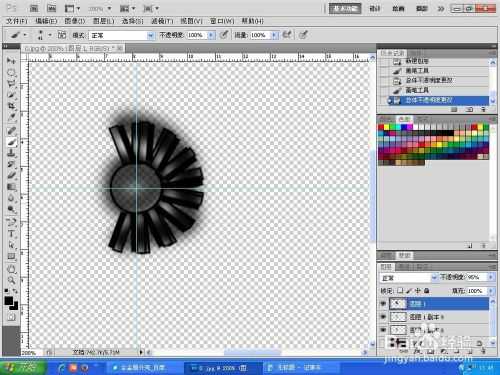Select the History Brush tool
The image size is (500, 375).
pos(11,164)
